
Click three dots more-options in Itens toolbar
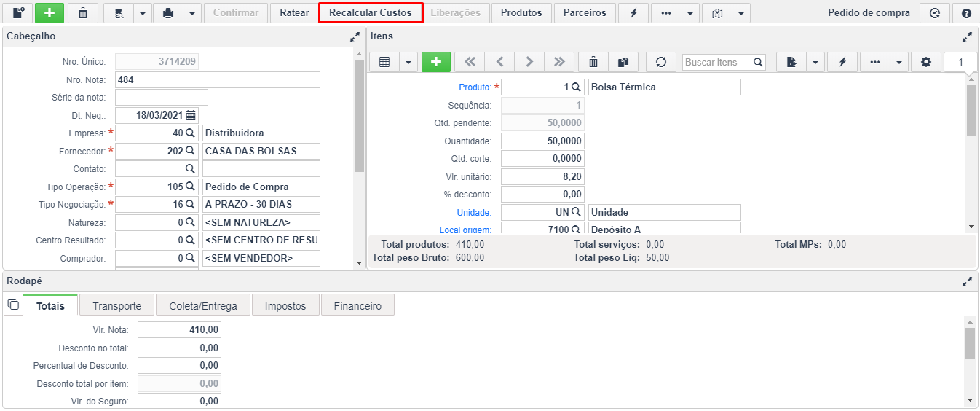pyautogui.click(x=875, y=62)
